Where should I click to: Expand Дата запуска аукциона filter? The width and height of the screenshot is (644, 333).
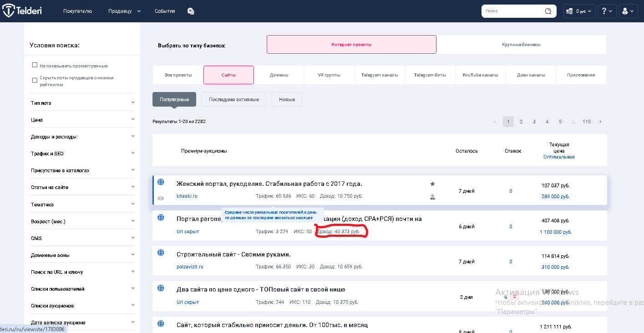click(82, 322)
